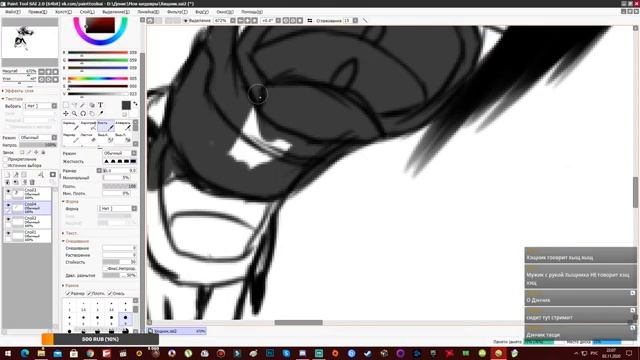Choose the Ластик eraser tool
Screen dimensions: 640x360
click(88, 138)
